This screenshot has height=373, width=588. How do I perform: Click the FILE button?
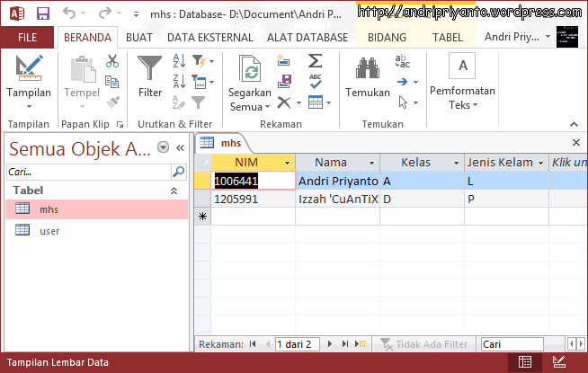coord(27,38)
